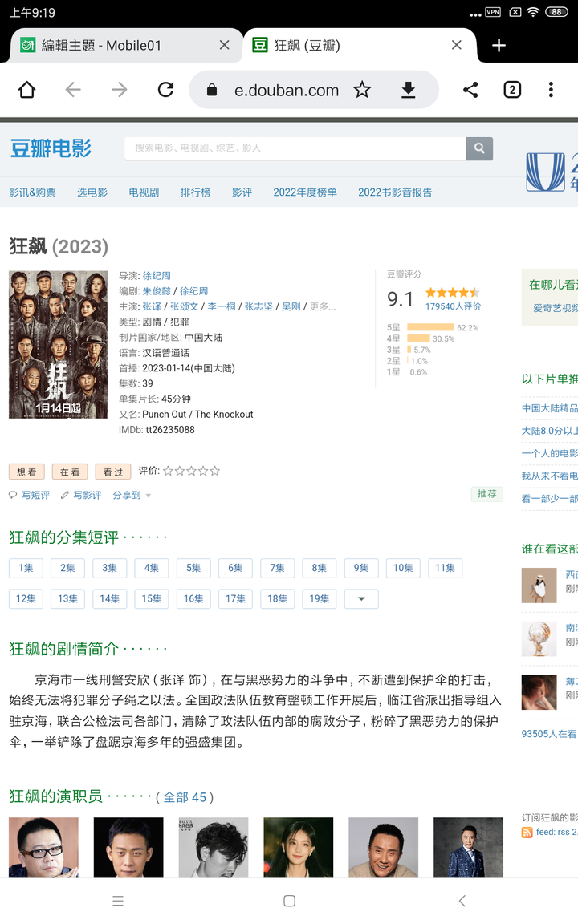Open 2022年度榜单 menu item
The height and width of the screenshot is (924, 578).
[x=305, y=192]
